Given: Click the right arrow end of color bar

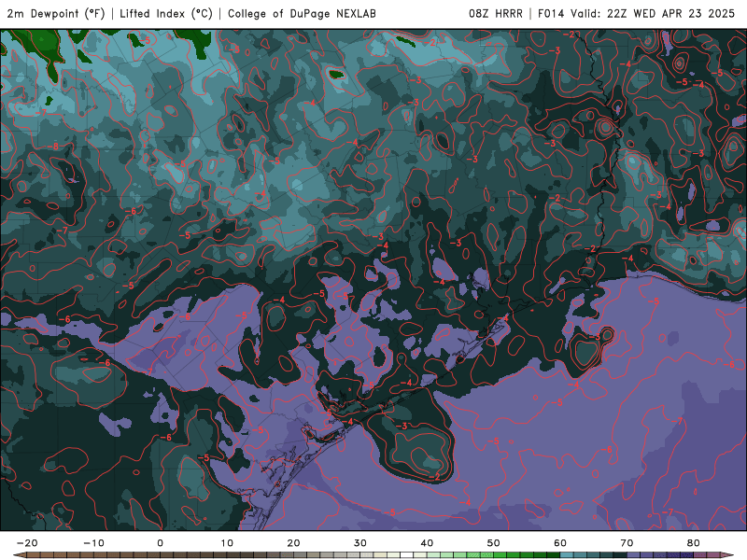Looking at the screenshot, I should point(727,555).
